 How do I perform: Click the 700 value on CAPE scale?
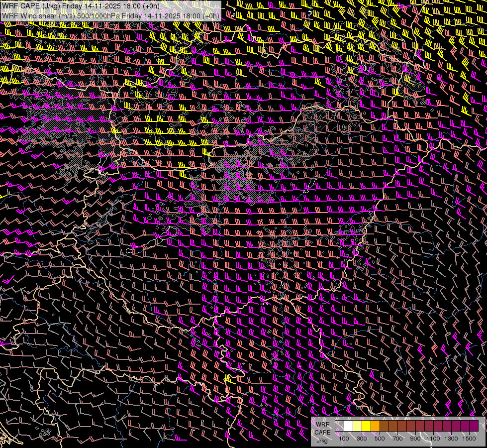tap(397, 439)
